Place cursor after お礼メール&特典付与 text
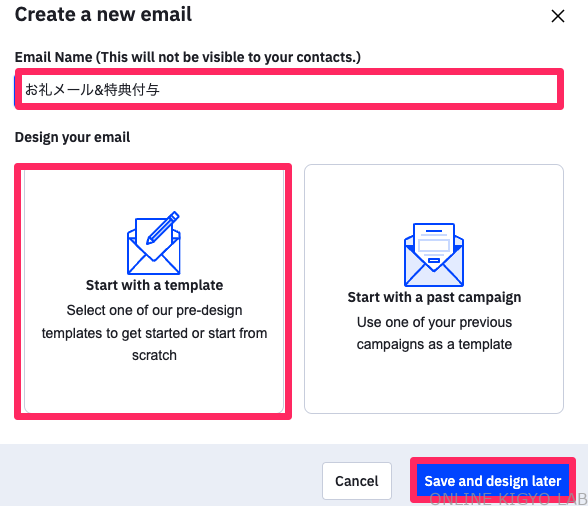Screen dimensions: 588x506 tap(161, 90)
